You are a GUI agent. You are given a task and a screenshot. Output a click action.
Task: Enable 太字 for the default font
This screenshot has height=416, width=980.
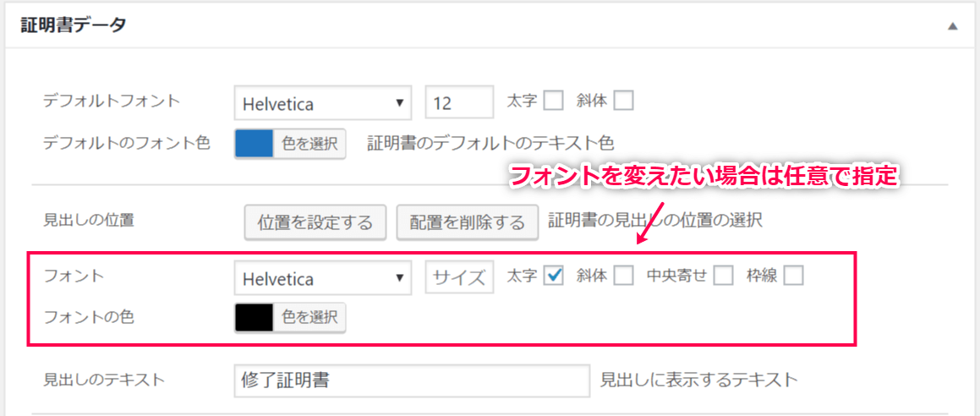[x=553, y=101]
